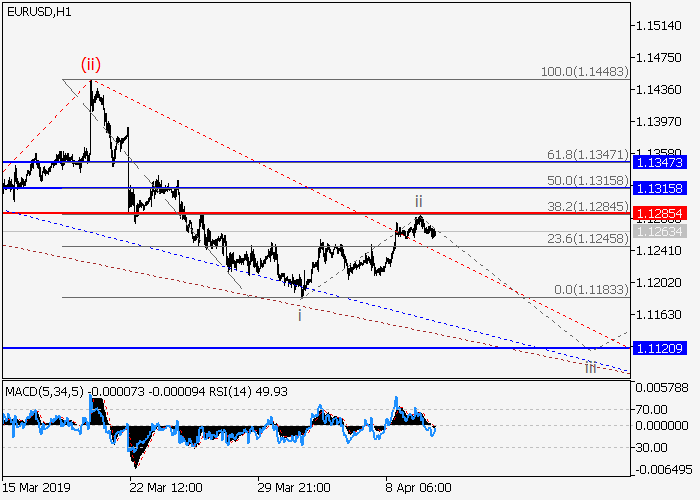This screenshot has width=700, height=500.
Task: Select the red (ii) wave label
Action: [91, 65]
